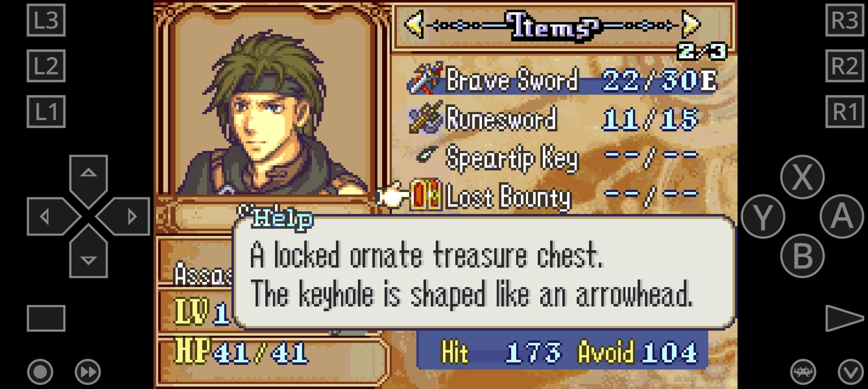Toggle the fast-forward button
The image size is (868, 389).
pyautogui.click(x=88, y=372)
